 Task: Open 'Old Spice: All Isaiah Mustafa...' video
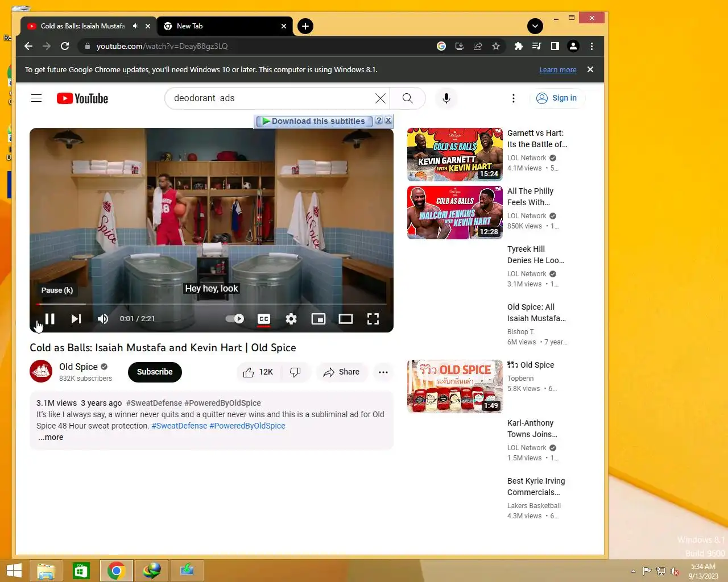click(x=536, y=313)
